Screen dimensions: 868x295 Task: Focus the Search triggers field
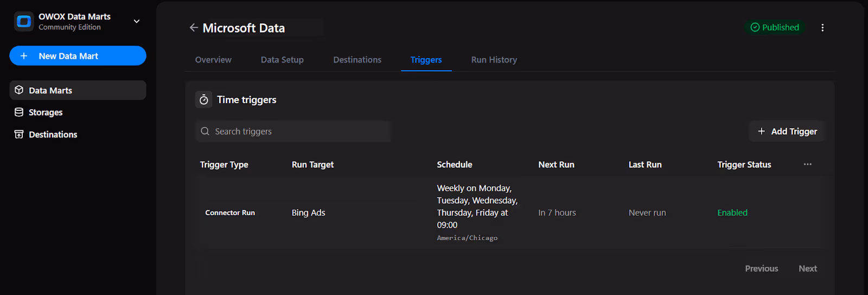[293, 131]
